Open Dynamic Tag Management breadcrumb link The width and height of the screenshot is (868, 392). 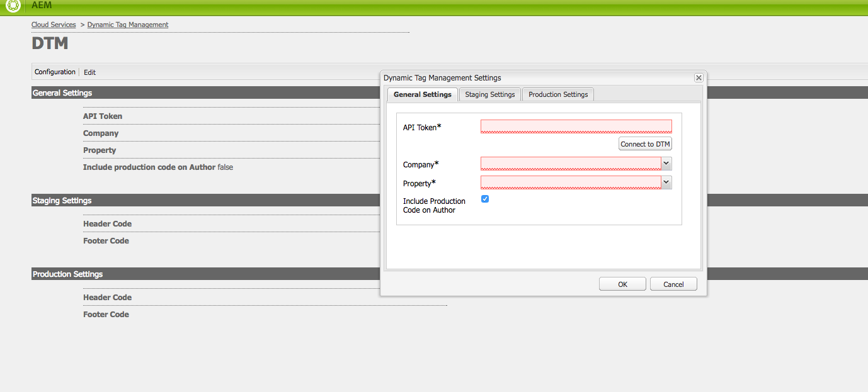click(x=128, y=25)
